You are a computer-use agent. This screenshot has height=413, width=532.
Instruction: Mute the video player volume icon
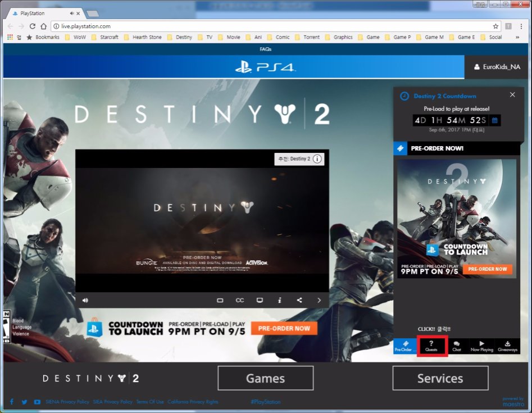85,300
